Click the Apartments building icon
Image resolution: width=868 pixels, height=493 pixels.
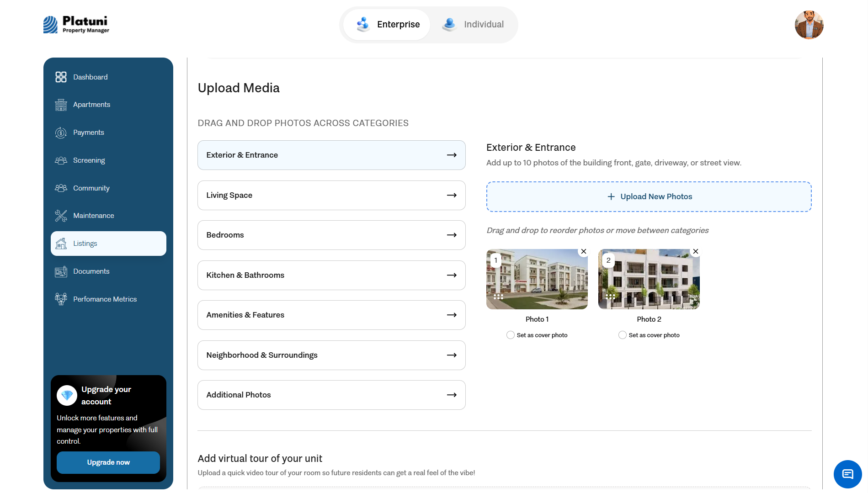[61, 105]
